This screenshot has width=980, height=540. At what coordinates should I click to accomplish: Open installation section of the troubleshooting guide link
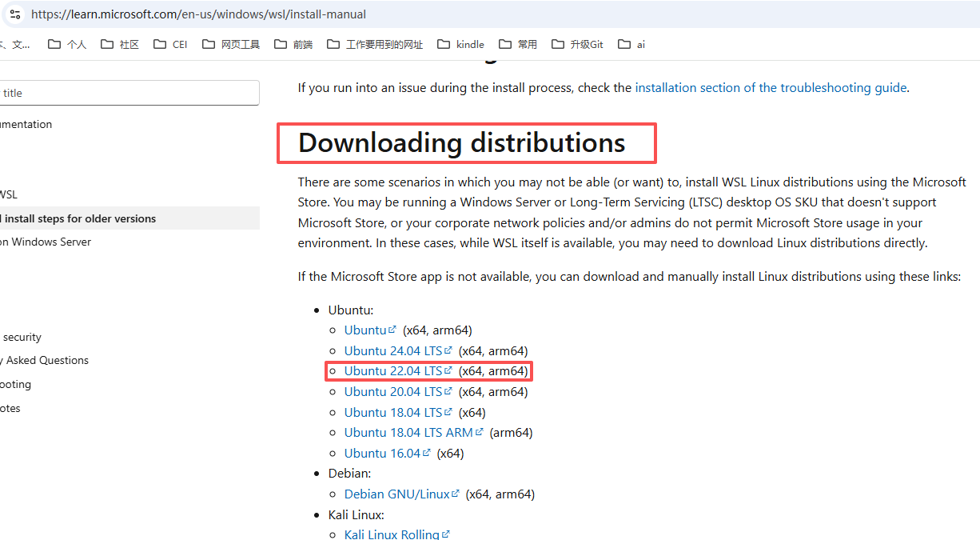(x=771, y=88)
